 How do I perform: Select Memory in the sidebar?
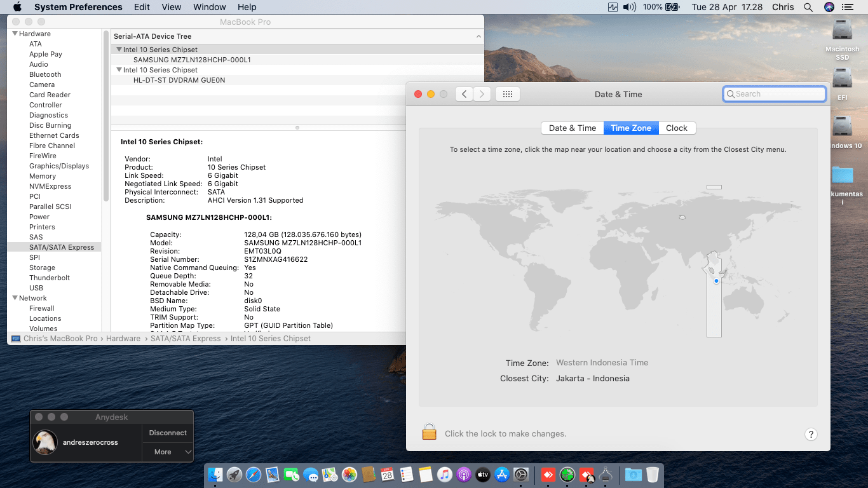43,176
